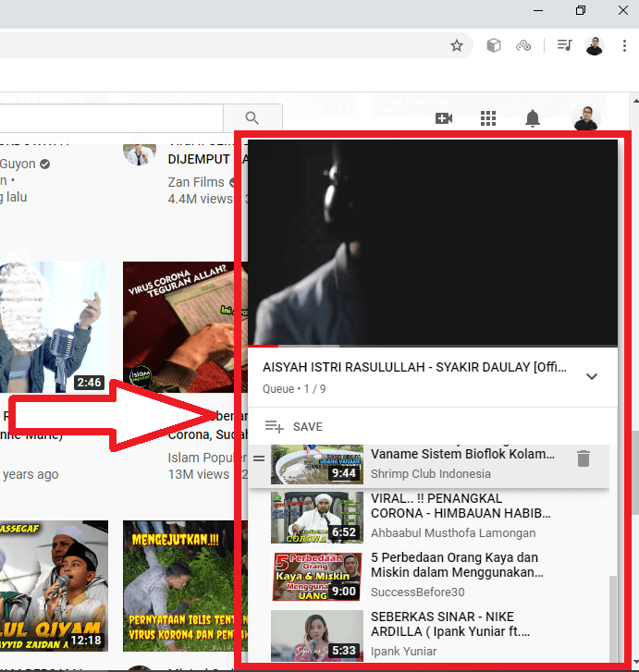
Task: Click the DIJEMPUT video title
Action: point(199,159)
